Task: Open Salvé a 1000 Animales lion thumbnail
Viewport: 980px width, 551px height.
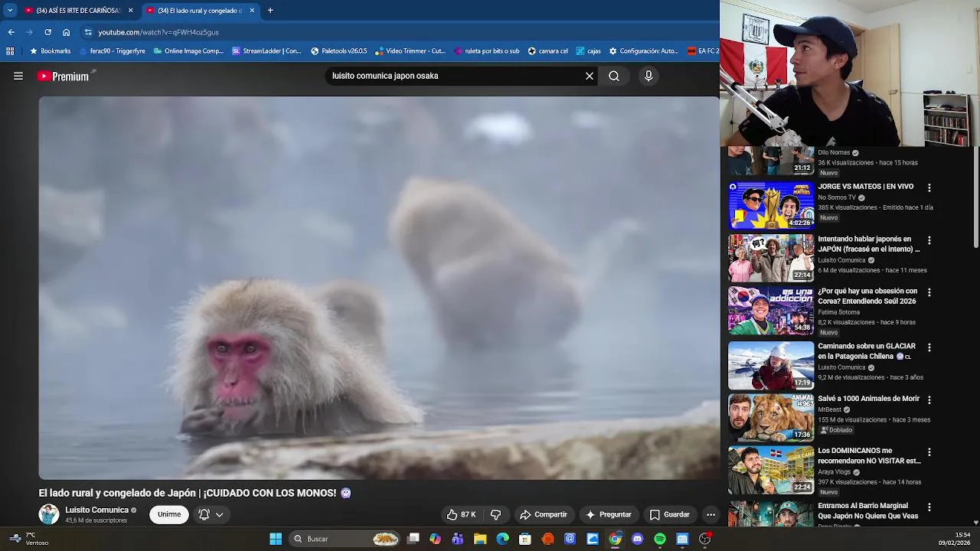Action: [x=771, y=417]
